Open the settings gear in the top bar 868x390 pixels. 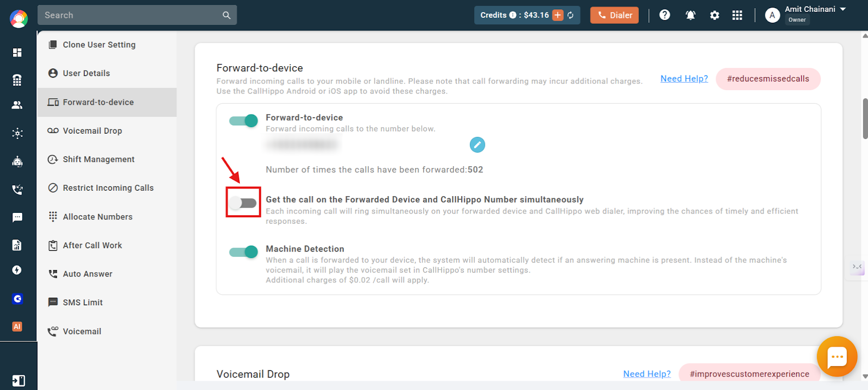click(x=714, y=15)
